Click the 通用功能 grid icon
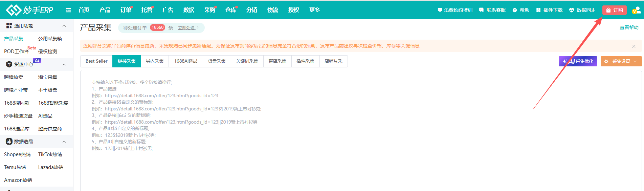Viewport: 644px width, 191px height. pyautogui.click(x=9, y=25)
